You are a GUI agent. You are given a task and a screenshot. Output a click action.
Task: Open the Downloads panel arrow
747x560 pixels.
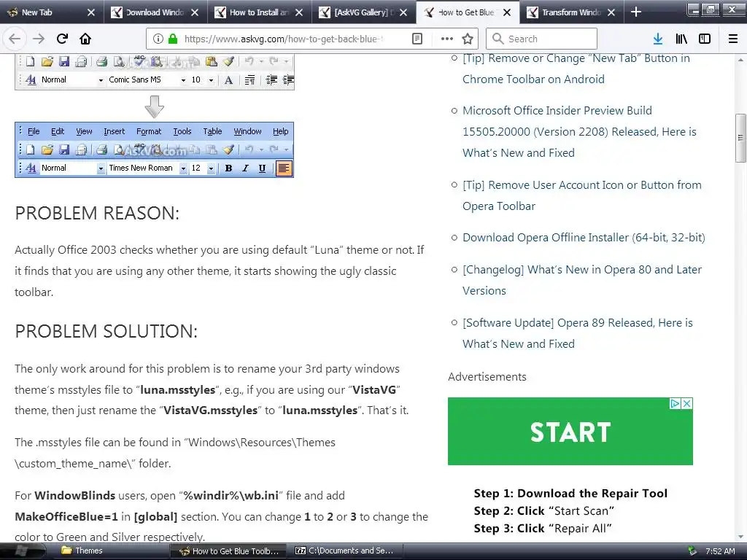pyautogui.click(x=658, y=39)
